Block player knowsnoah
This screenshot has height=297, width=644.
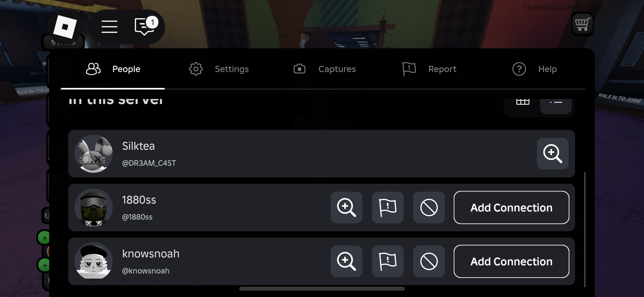[x=429, y=261]
